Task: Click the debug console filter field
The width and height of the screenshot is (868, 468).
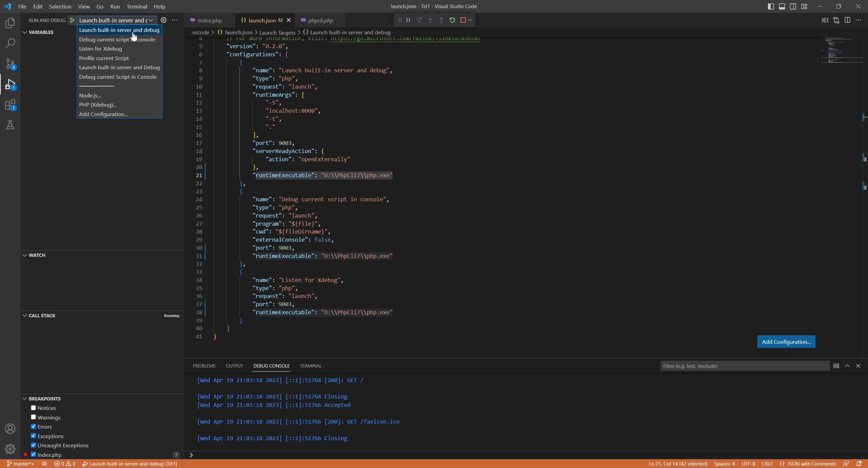Action: click(x=744, y=366)
